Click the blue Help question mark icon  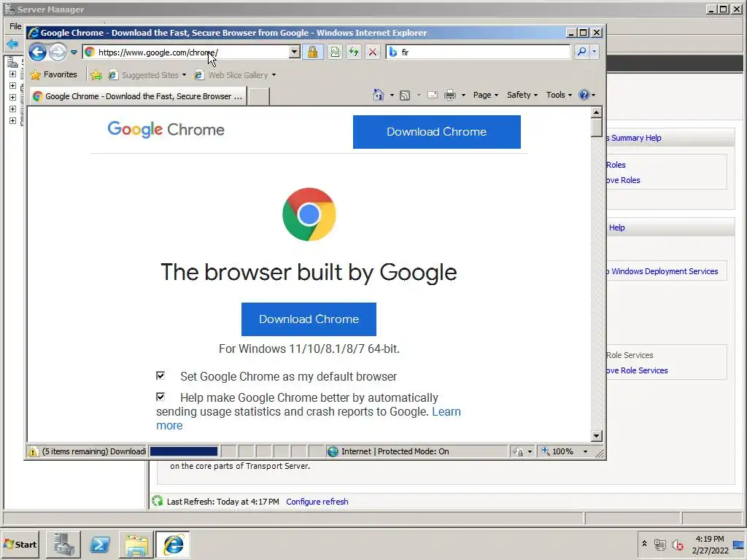(x=584, y=95)
